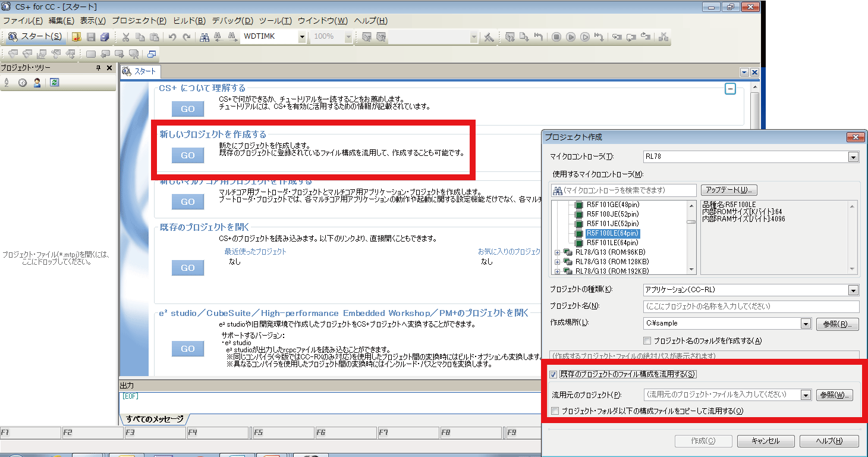This screenshot has height=457, width=868.
Task: Uncheck 既存のプロジェクトのファイル構成を流用する
Action: point(554,374)
